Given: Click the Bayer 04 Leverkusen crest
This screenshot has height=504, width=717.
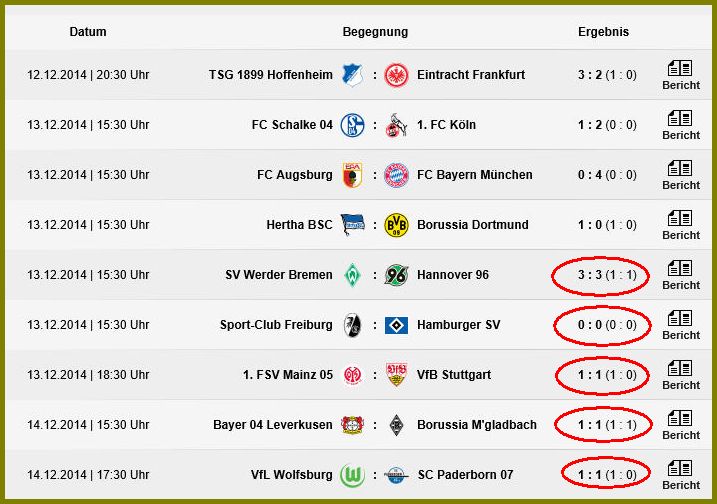Looking at the screenshot, I should click(353, 425).
